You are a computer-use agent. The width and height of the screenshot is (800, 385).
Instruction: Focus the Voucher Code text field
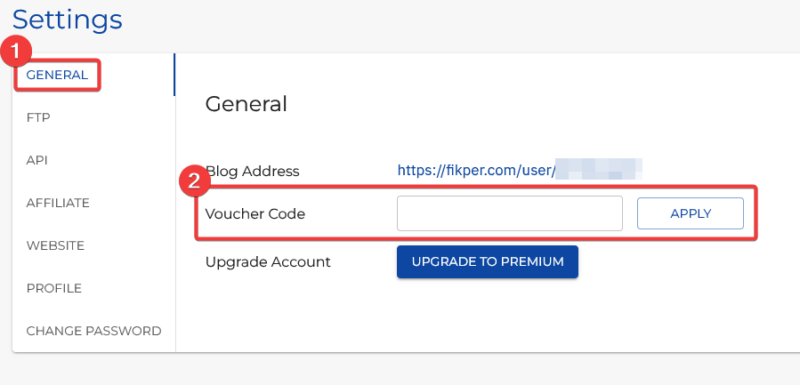click(510, 213)
